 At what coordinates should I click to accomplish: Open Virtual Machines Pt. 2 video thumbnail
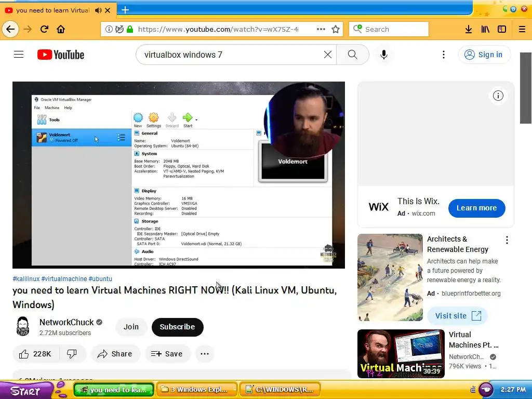click(401, 353)
